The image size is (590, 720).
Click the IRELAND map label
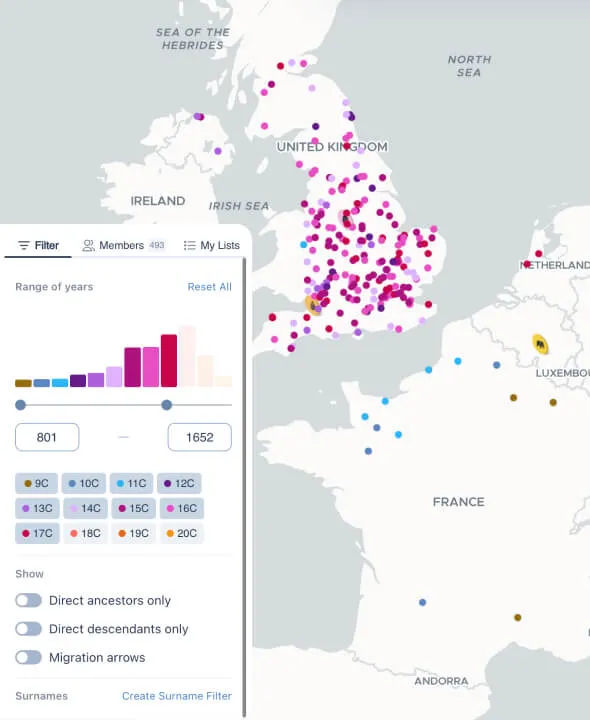[158, 201]
